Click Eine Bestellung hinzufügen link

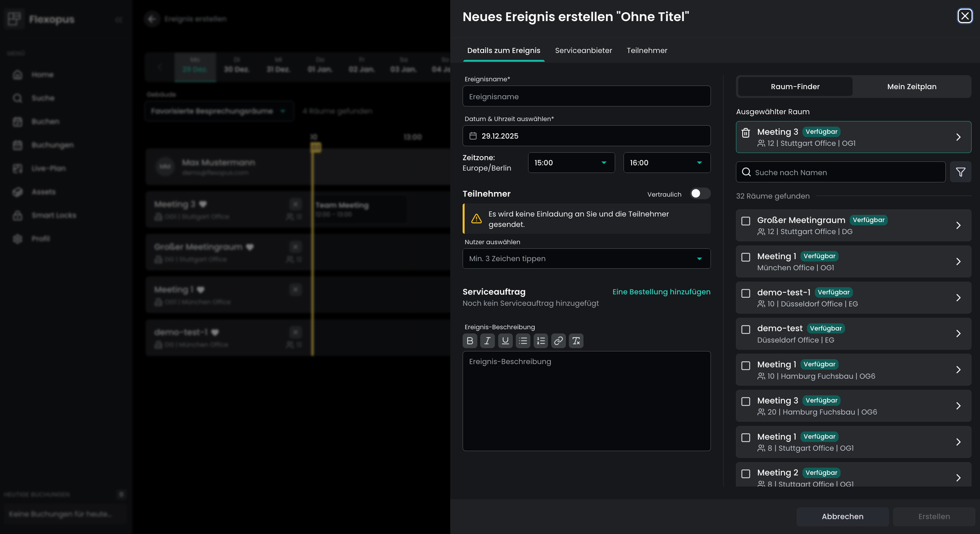pyautogui.click(x=661, y=292)
